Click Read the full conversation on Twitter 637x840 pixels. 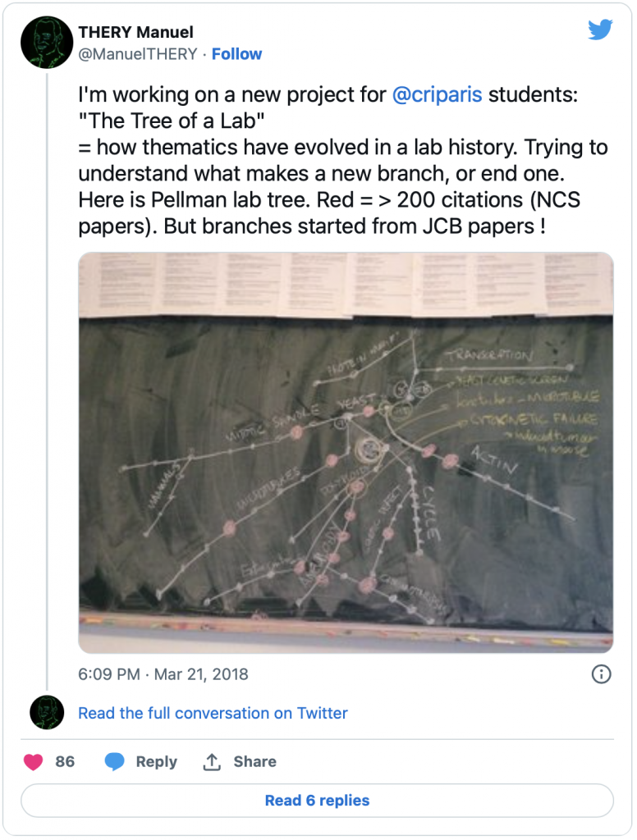point(213,713)
